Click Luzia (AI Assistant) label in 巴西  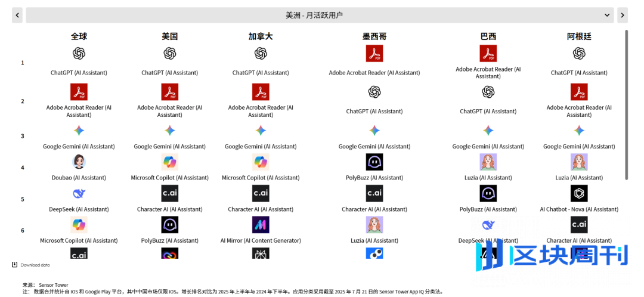[488, 178]
